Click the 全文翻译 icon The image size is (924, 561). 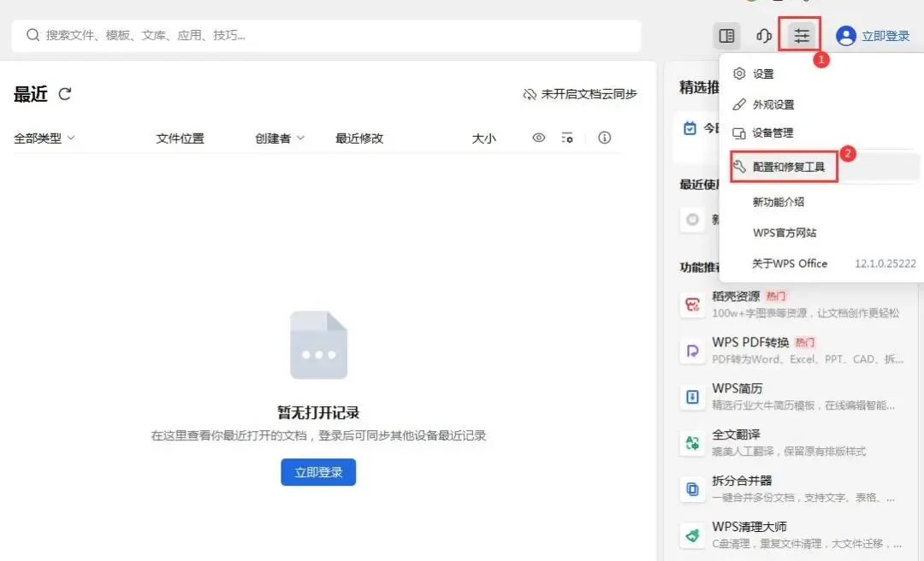point(692,443)
